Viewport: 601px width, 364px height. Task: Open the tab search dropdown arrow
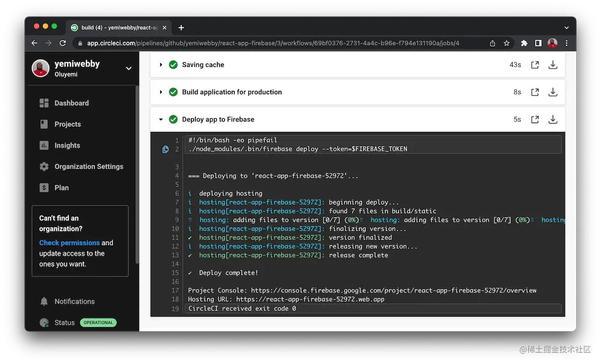point(567,28)
